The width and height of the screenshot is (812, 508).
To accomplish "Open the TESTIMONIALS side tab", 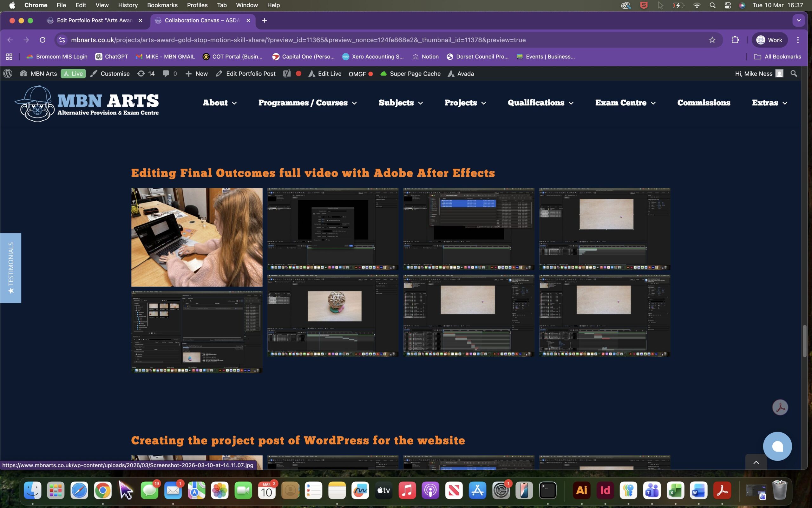I will [11, 268].
